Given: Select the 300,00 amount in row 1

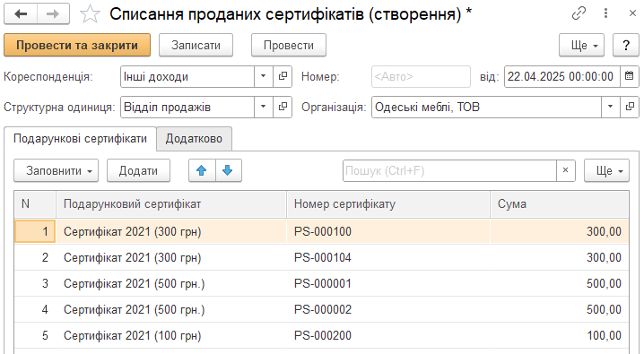Looking at the screenshot, I should pyautogui.click(x=560, y=231).
